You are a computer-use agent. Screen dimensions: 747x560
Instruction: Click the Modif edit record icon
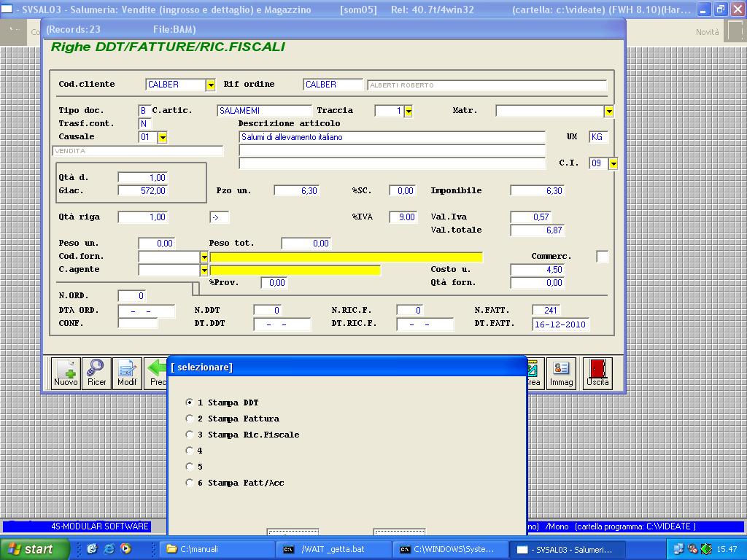tap(127, 373)
